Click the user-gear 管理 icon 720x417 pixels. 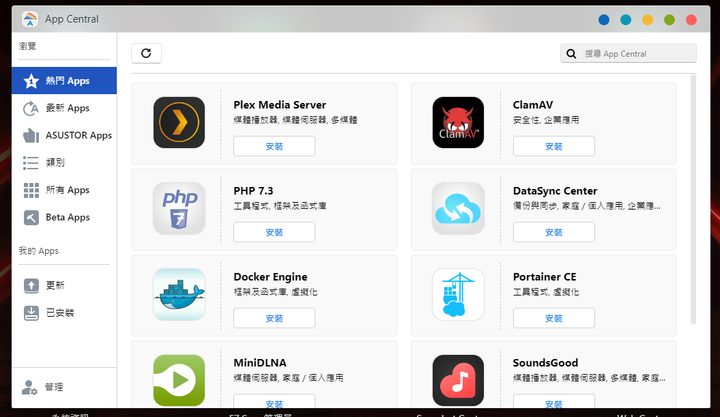click(29, 387)
